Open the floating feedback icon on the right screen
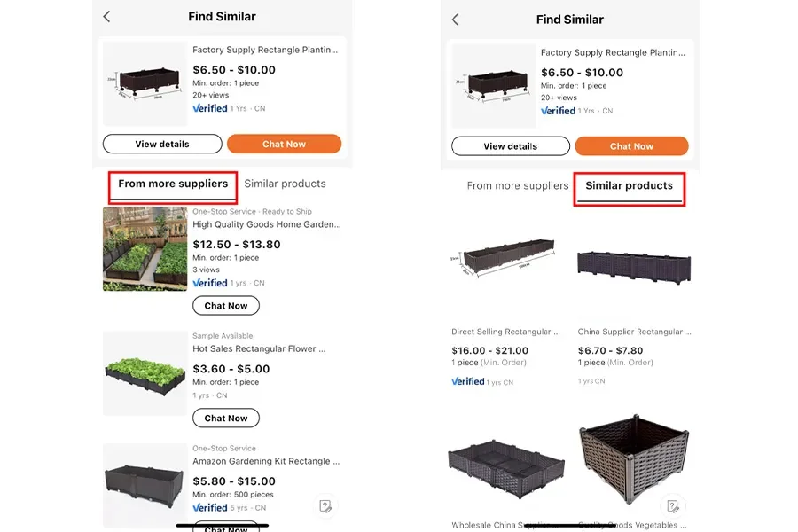This screenshot has height=532, width=798. (x=674, y=505)
